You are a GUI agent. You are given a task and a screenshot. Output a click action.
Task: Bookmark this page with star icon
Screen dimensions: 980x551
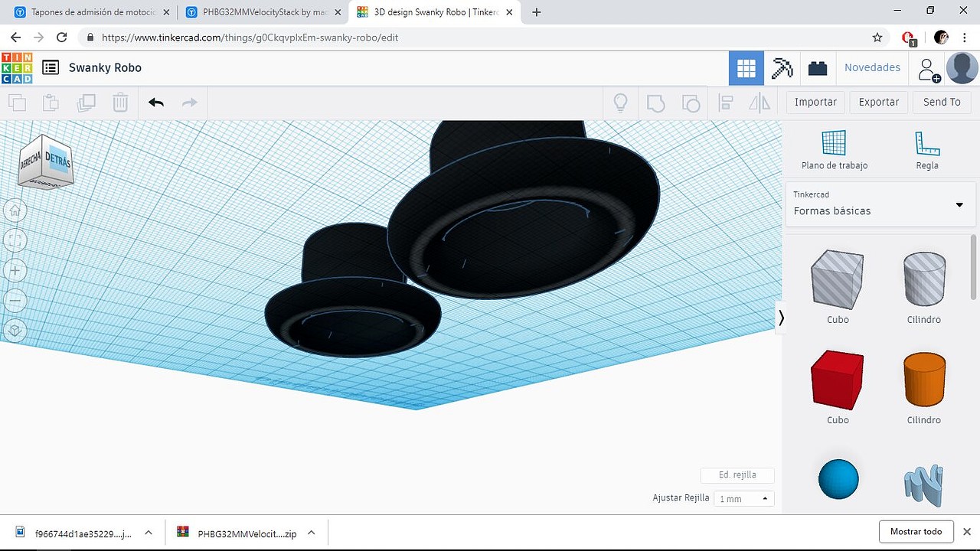pos(877,37)
